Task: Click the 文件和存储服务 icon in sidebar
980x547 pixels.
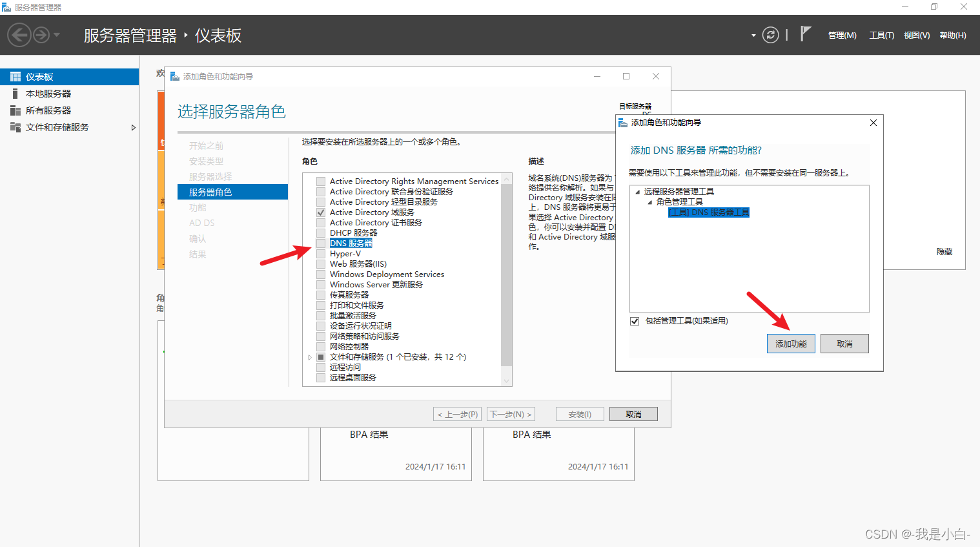Action: [15, 127]
